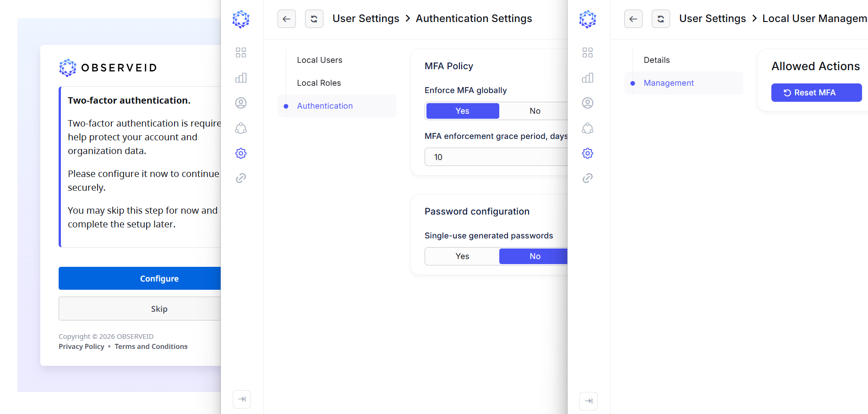Select the Authentication section
The image size is (868, 414).
[x=337, y=106]
